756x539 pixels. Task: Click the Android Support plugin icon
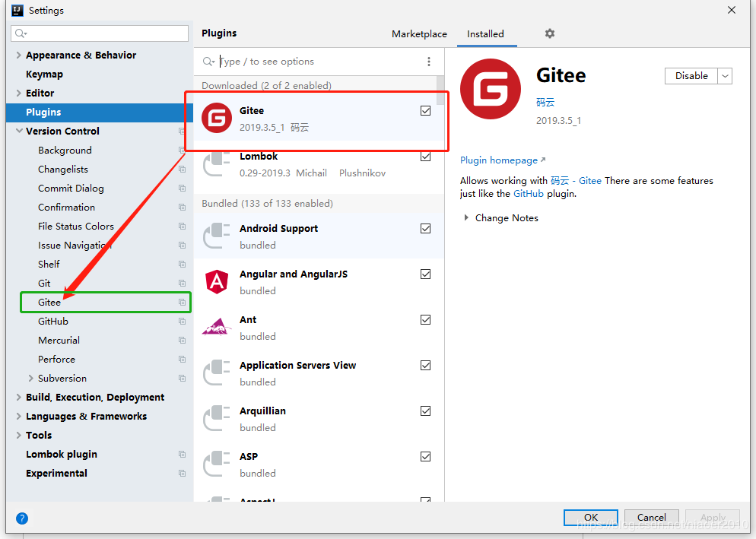click(x=216, y=236)
